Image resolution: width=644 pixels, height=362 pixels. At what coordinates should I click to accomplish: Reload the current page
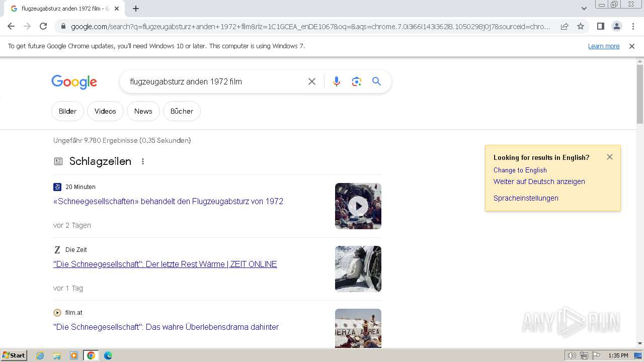pos(43,26)
